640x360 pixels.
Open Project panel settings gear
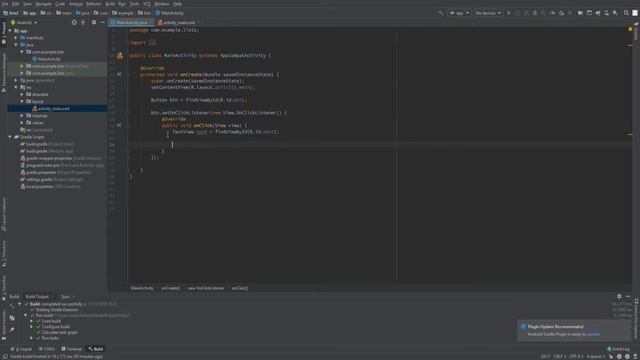pos(94,22)
